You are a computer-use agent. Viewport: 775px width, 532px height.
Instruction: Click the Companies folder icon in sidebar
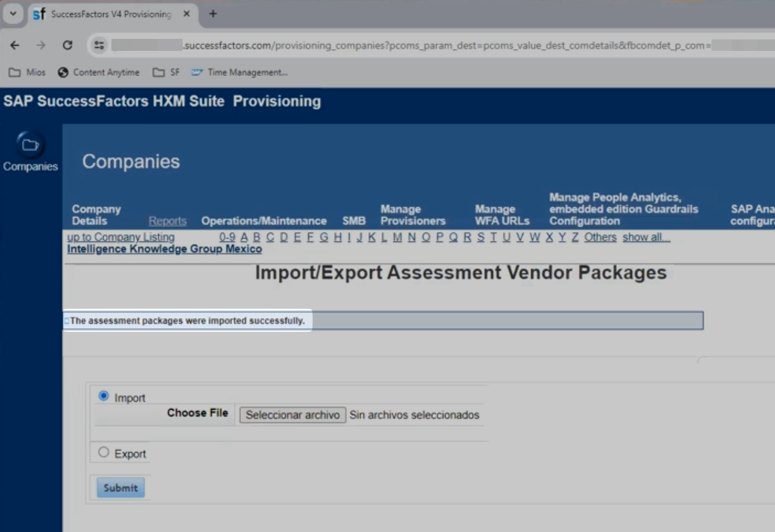[30, 145]
